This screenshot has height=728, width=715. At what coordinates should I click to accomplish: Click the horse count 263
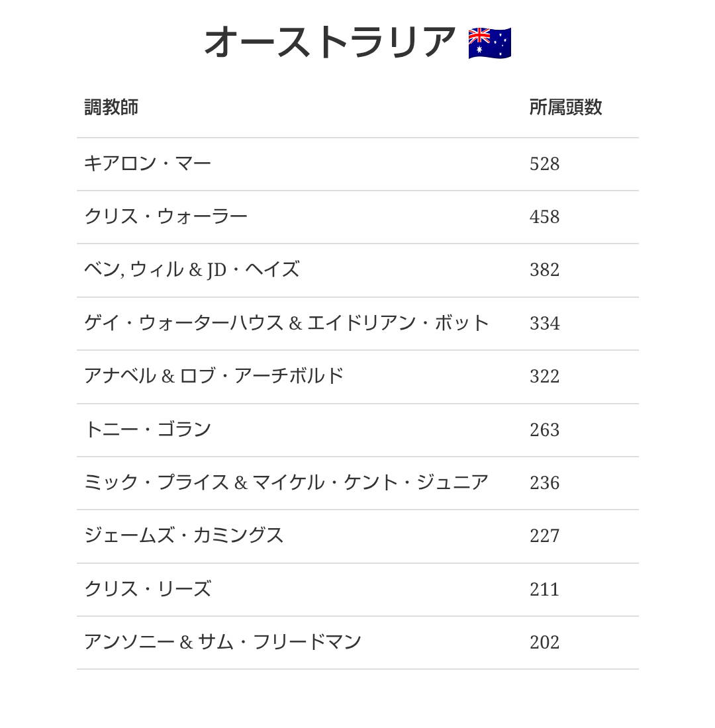pos(544,430)
